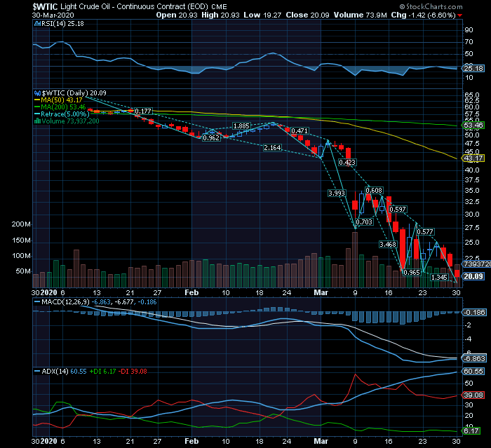Screen dimensions: 491x448
Task: Click the 20.09 last price tag
Action: point(473,276)
